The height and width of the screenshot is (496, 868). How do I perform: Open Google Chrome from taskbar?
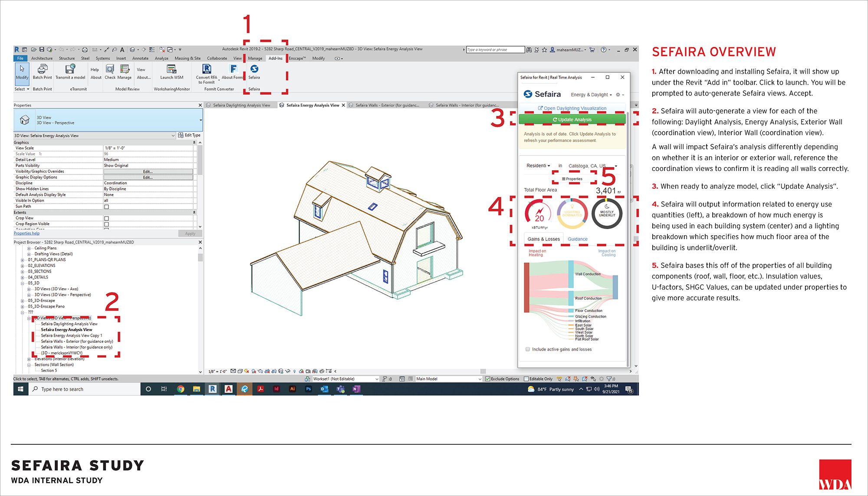pyautogui.click(x=181, y=389)
